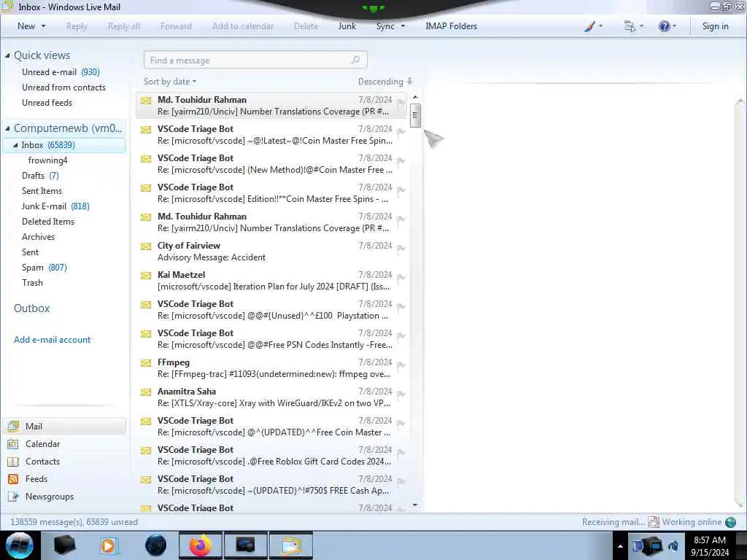This screenshot has height=560, width=747.
Task: Toggle flag on Roblox Gift Card message
Action: click(400, 453)
